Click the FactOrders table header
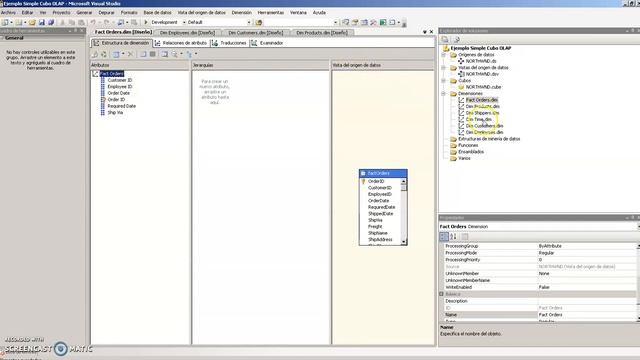The height and width of the screenshot is (360, 640). tap(383, 173)
